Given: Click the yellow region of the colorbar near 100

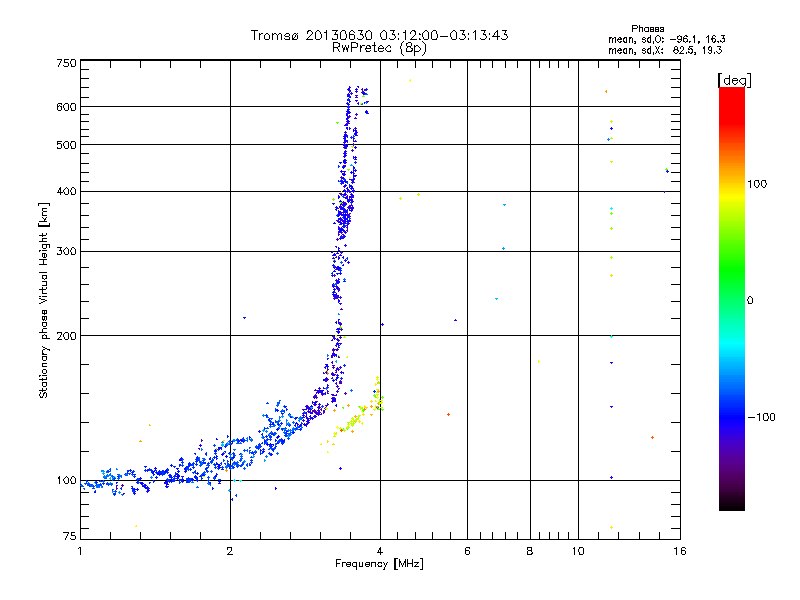Looking at the screenshot, I should click(x=732, y=194).
